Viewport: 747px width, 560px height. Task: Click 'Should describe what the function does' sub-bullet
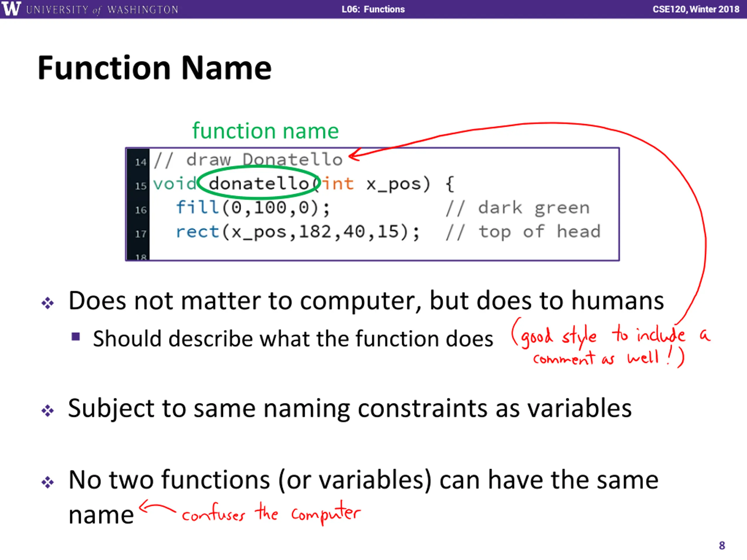pyautogui.click(x=293, y=339)
